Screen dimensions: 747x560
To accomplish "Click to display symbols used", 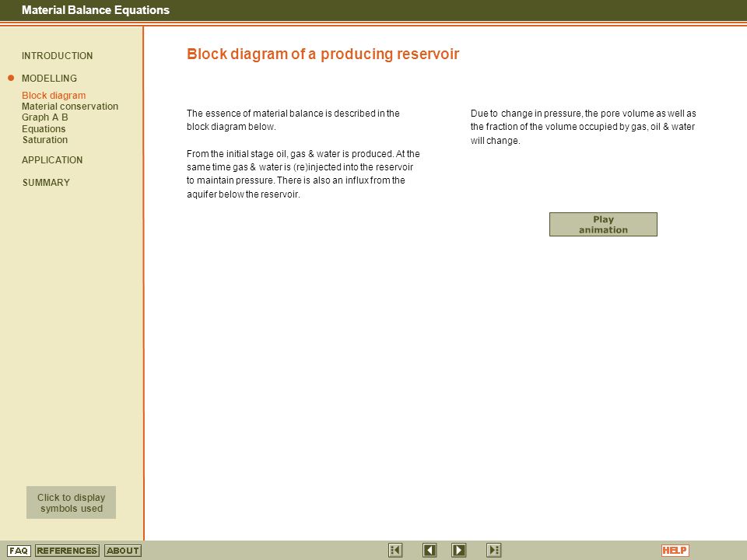I will click(x=71, y=502).
